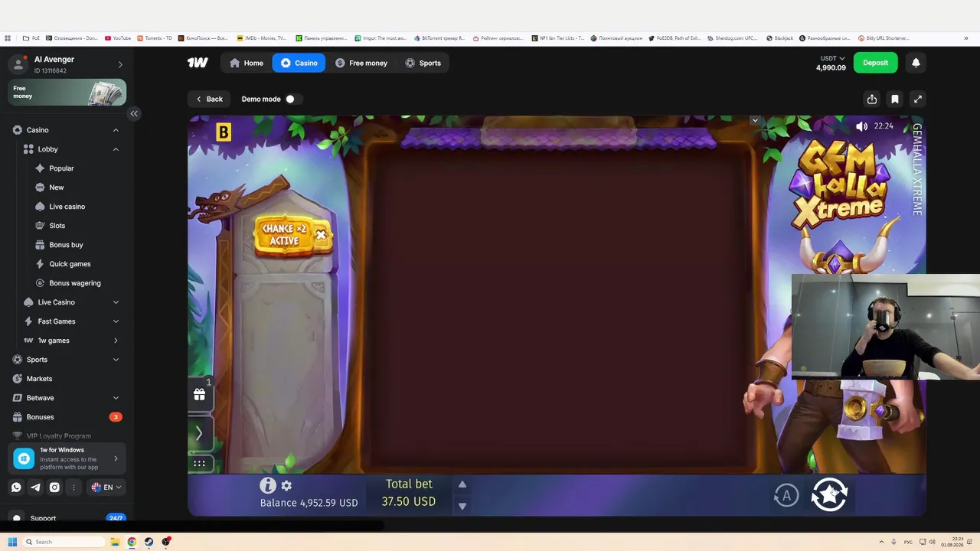
Task: Open the gift box in game panel
Action: coord(199,394)
